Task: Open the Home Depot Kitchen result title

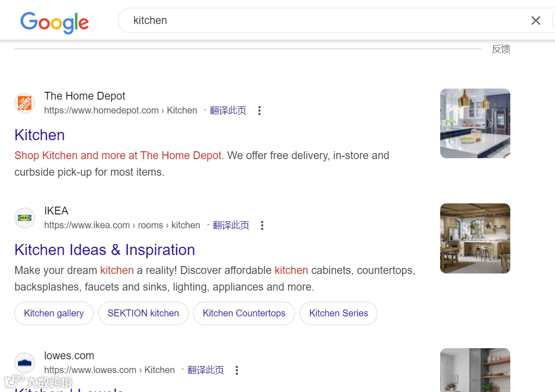Action: pos(40,135)
